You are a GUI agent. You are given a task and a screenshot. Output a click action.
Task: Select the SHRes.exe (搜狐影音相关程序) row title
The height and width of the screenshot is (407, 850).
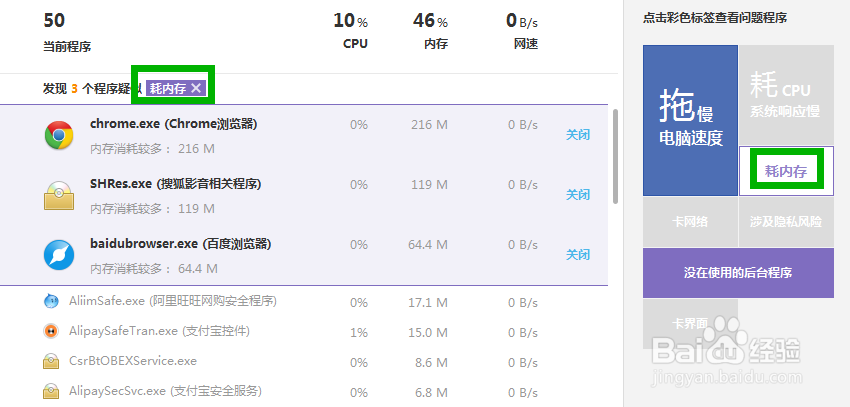[x=176, y=184]
